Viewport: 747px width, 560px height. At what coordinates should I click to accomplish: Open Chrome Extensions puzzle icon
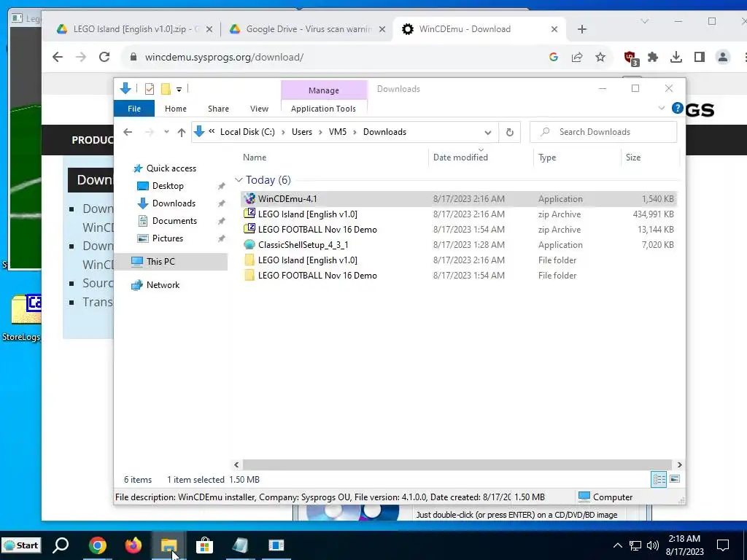pyautogui.click(x=653, y=57)
